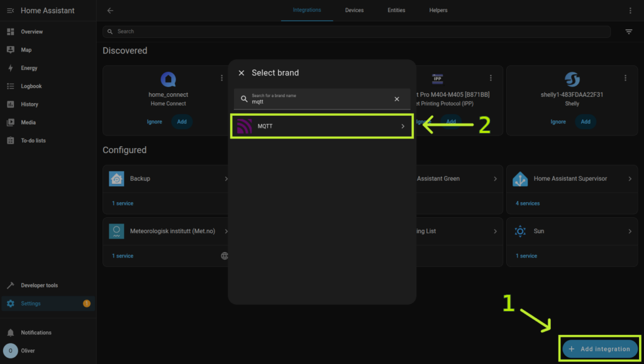The height and width of the screenshot is (364, 644).
Task: Ignore the discovered Shelly device
Action: tap(558, 122)
